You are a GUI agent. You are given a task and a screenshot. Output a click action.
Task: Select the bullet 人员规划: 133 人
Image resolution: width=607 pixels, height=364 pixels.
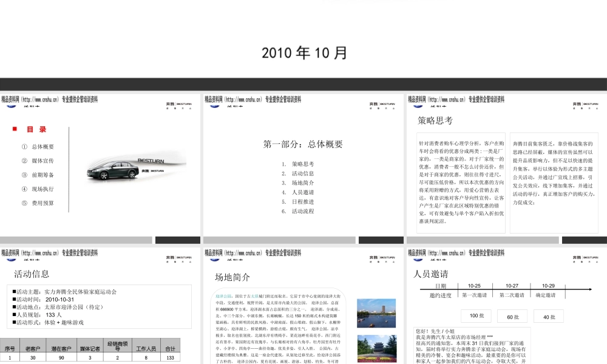click(37, 315)
